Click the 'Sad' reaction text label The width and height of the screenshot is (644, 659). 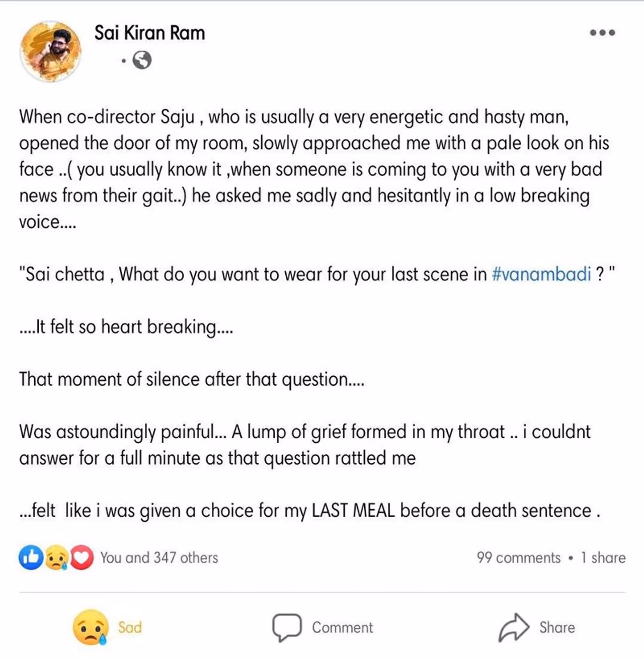click(130, 627)
